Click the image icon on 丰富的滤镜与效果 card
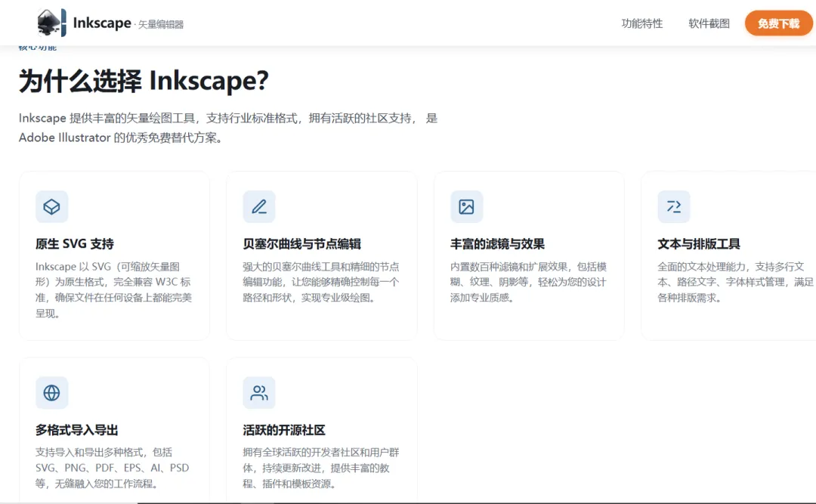 466,207
